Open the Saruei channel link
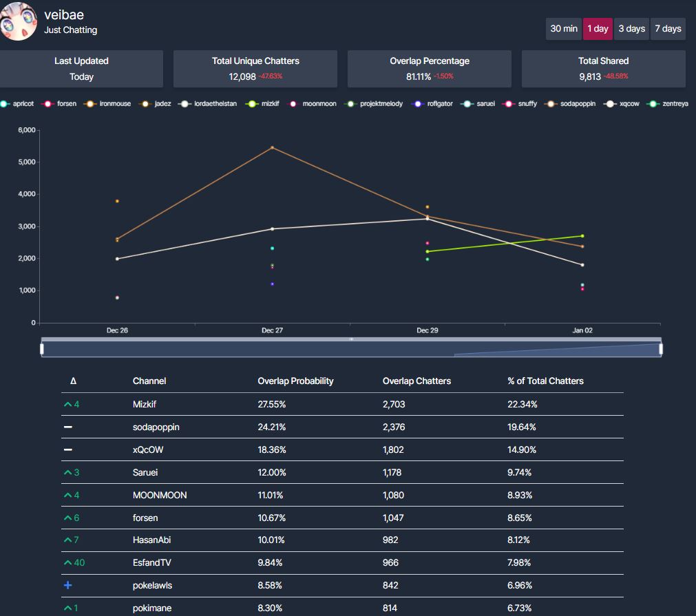Image resolution: width=696 pixels, height=616 pixels. click(145, 472)
